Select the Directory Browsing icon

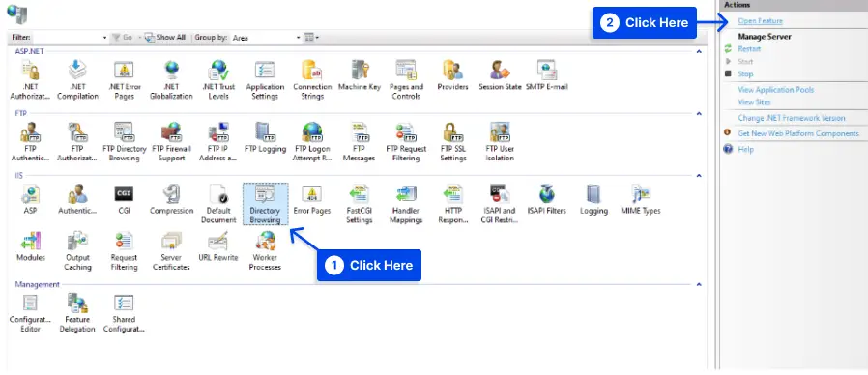coord(265,204)
